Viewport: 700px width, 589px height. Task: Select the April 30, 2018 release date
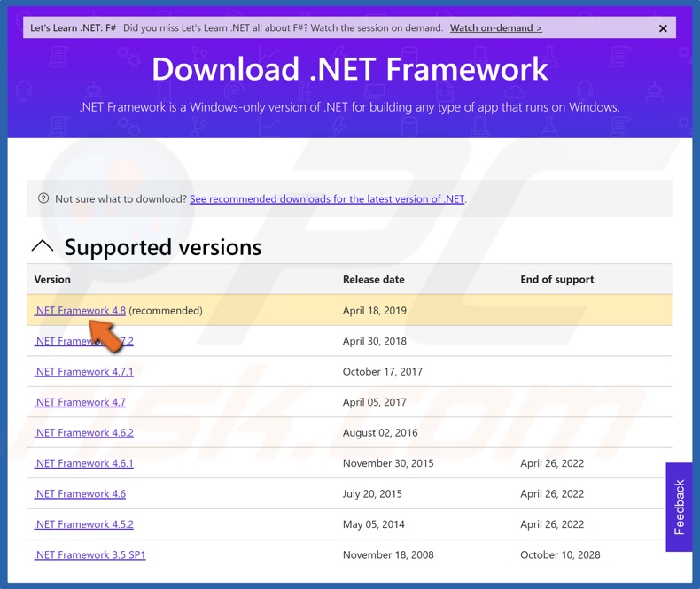tap(375, 341)
